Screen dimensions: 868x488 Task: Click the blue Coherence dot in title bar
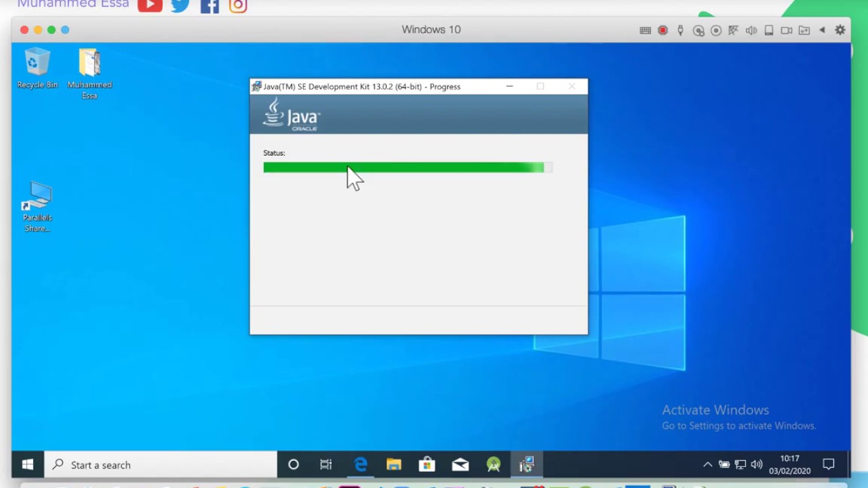pyautogui.click(x=65, y=30)
